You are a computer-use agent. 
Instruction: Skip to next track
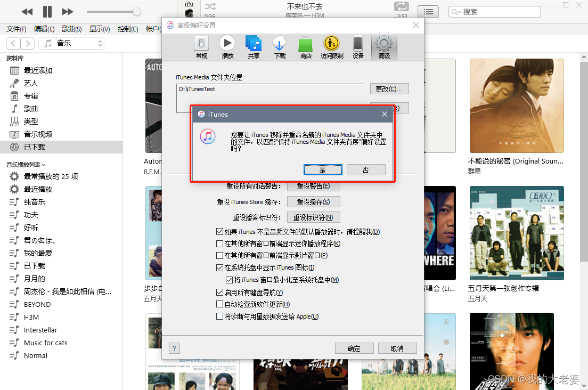[x=68, y=12]
